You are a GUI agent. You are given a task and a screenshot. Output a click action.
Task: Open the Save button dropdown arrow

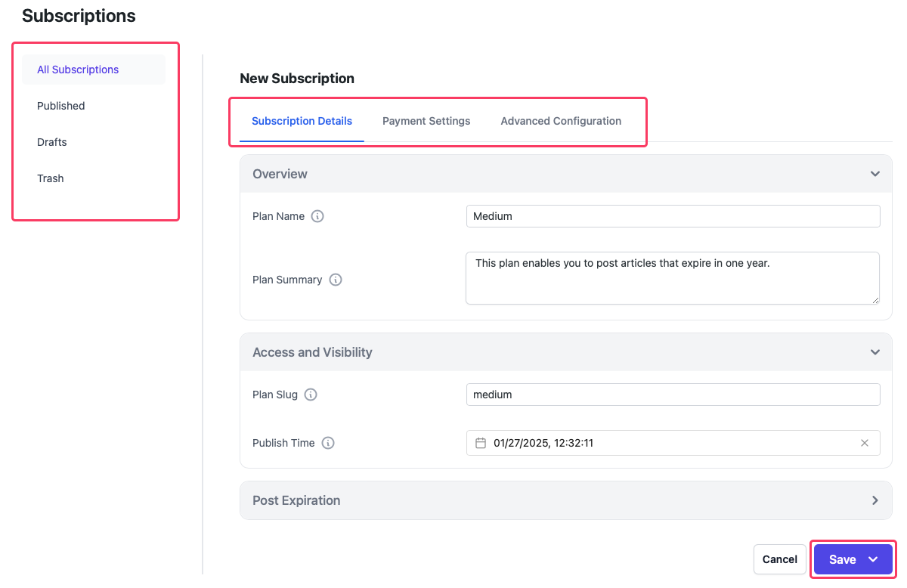tap(873, 559)
